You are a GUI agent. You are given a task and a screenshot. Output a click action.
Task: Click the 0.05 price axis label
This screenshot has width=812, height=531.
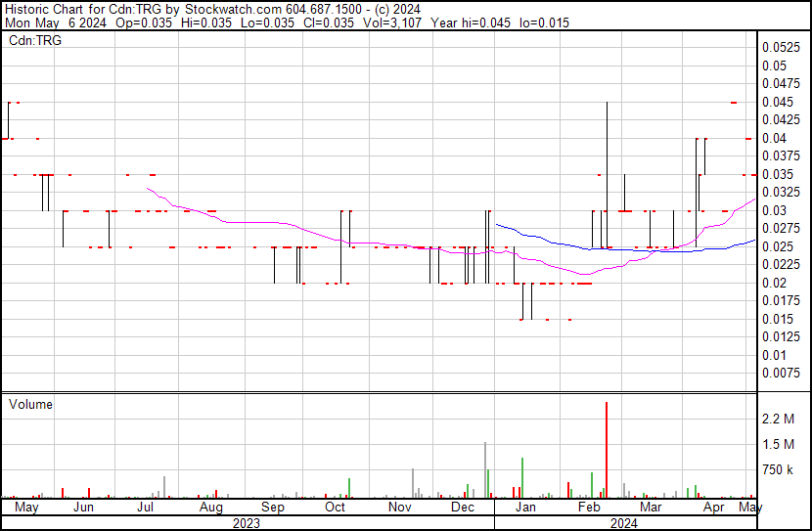point(774,66)
